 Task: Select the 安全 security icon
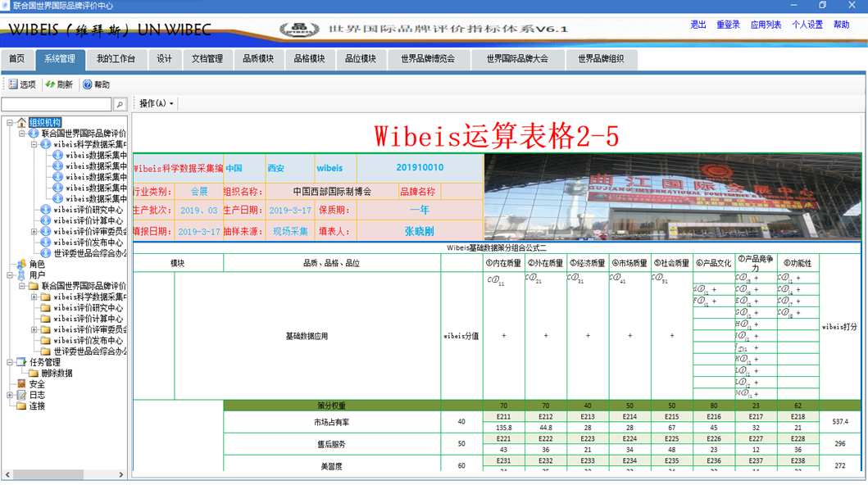coord(21,383)
